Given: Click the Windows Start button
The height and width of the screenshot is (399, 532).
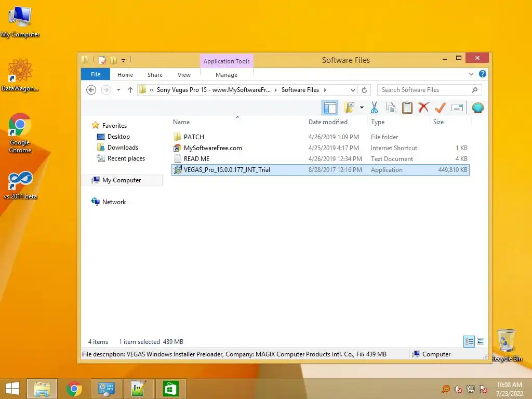Looking at the screenshot, I should pyautogui.click(x=12, y=389).
